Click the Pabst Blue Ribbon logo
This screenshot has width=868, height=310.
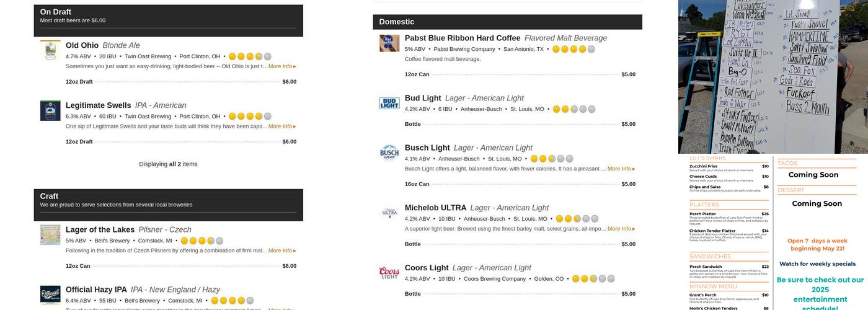(389, 43)
